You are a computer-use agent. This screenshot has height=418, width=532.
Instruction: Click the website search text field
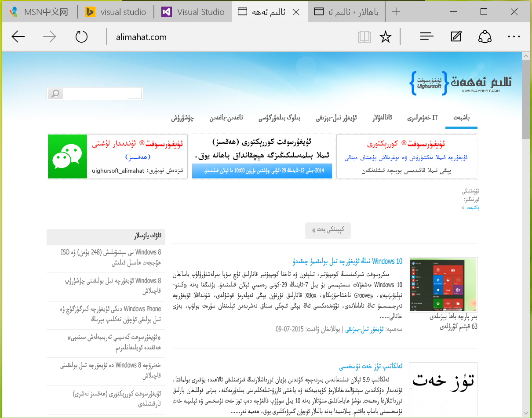click(x=102, y=94)
